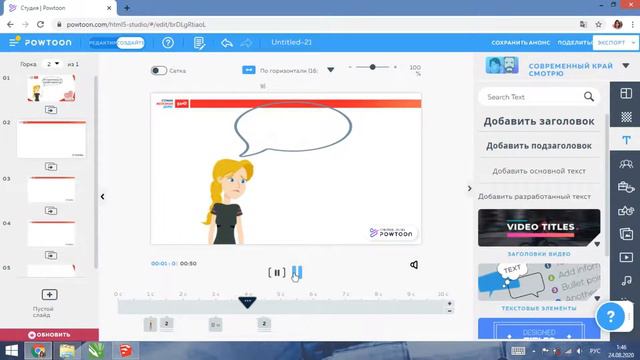640x360 pixels.
Task: Add transition after slide 04
Action: pyautogui.click(x=51, y=255)
